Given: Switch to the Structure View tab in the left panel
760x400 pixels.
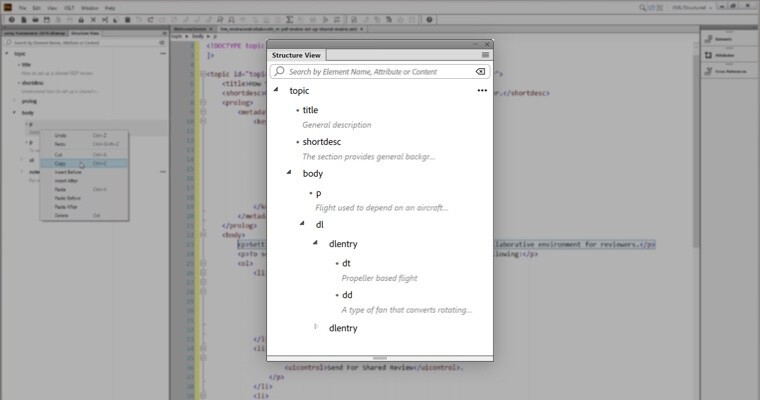Looking at the screenshot, I should (85, 33).
